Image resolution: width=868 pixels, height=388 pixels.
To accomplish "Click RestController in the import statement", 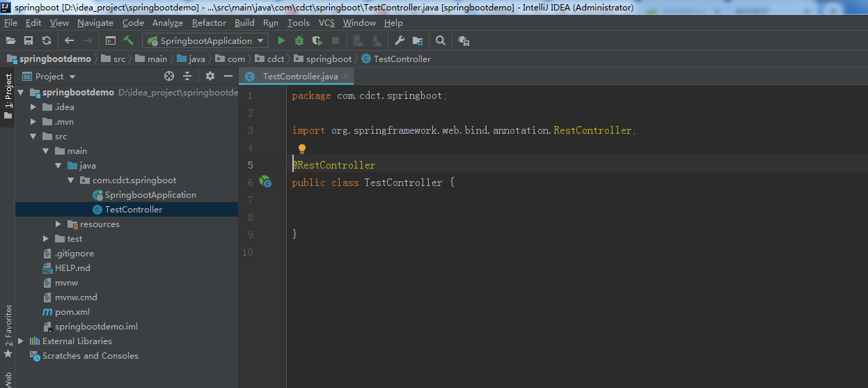I will pyautogui.click(x=592, y=130).
